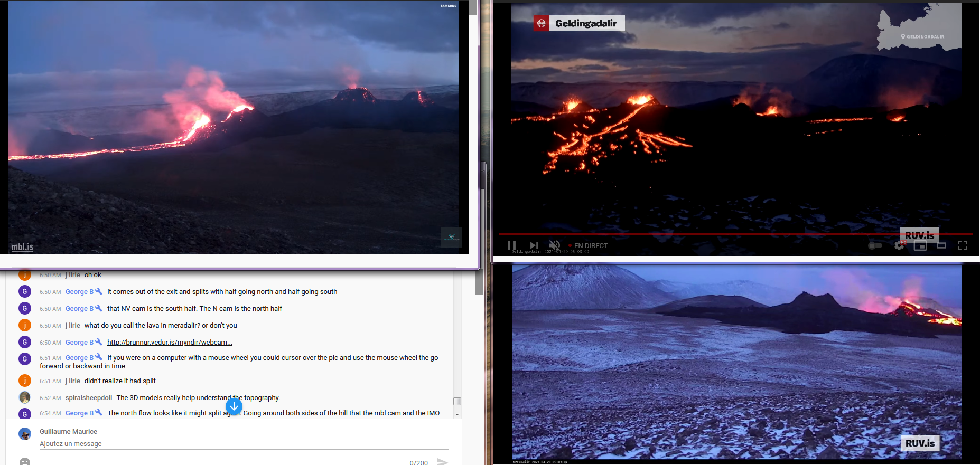Click the mbl.is live video frame
This screenshot has height=465, width=980.
point(234,127)
